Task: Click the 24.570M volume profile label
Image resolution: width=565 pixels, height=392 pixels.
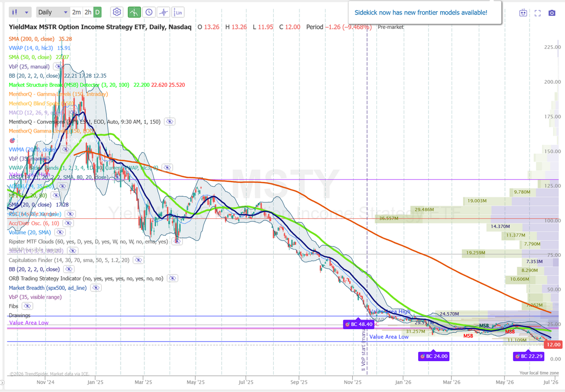Action: point(449,314)
